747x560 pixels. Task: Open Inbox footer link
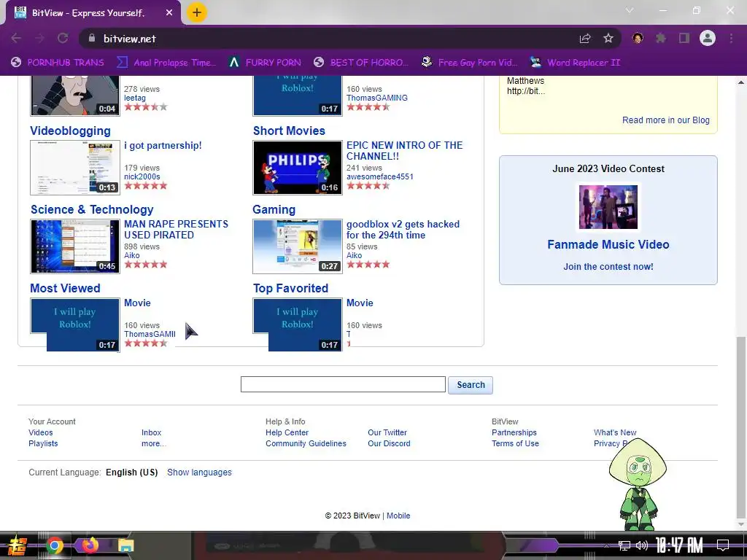coord(151,432)
